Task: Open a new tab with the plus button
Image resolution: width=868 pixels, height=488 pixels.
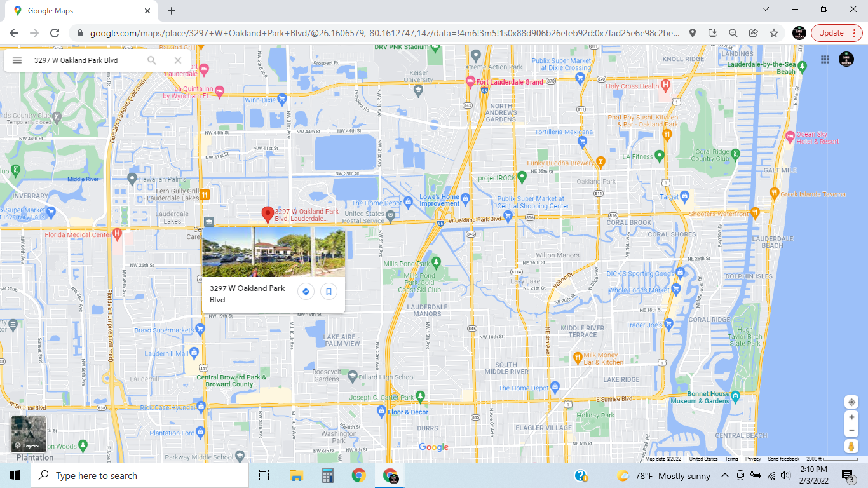Action: coord(172,11)
